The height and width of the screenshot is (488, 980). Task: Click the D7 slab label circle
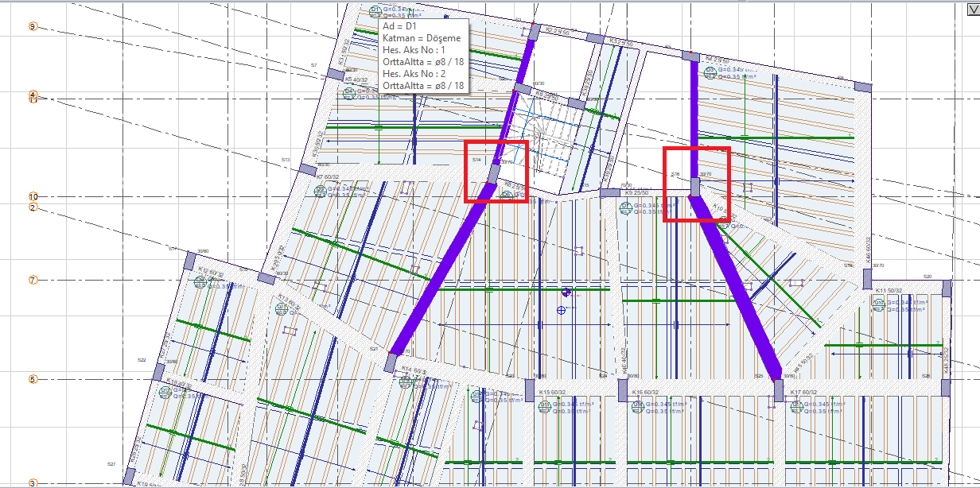[x=625, y=209]
